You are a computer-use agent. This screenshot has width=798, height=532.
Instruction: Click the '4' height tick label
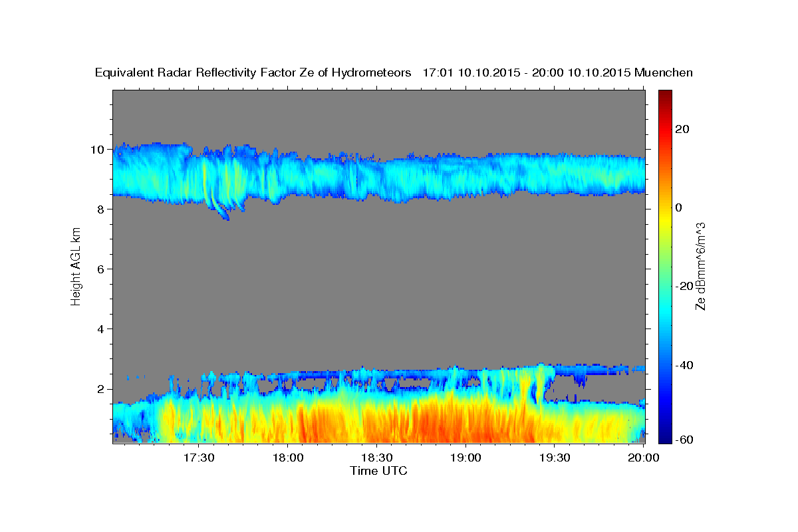pyautogui.click(x=102, y=329)
